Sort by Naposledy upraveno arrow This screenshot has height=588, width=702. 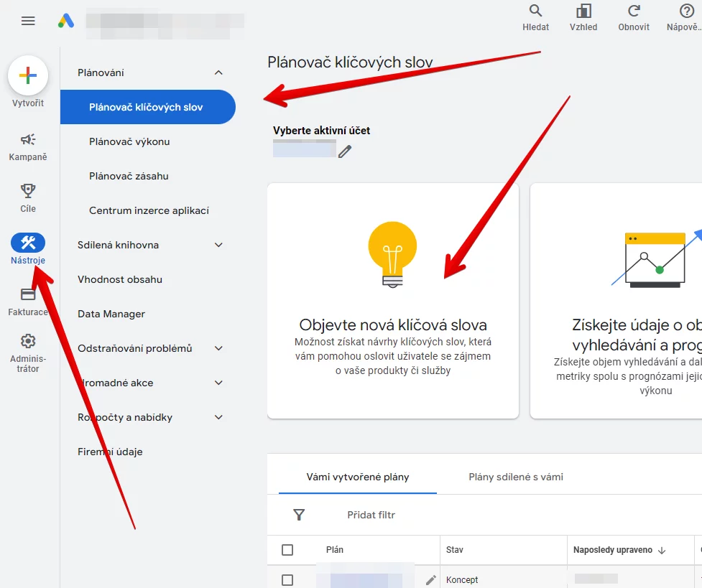(662, 550)
